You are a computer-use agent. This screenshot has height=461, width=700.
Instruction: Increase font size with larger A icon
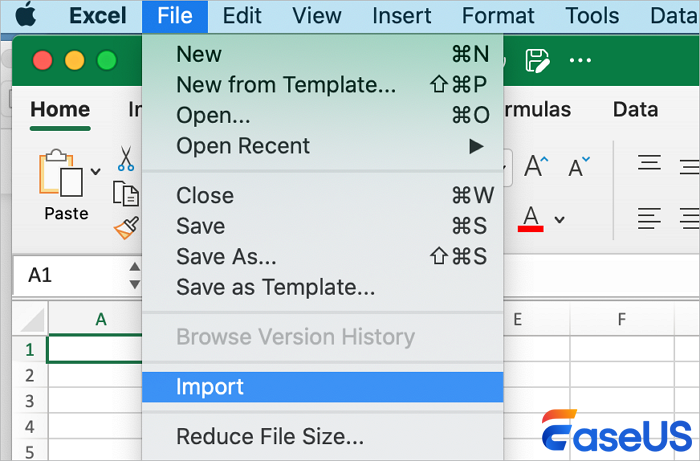pos(536,166)
